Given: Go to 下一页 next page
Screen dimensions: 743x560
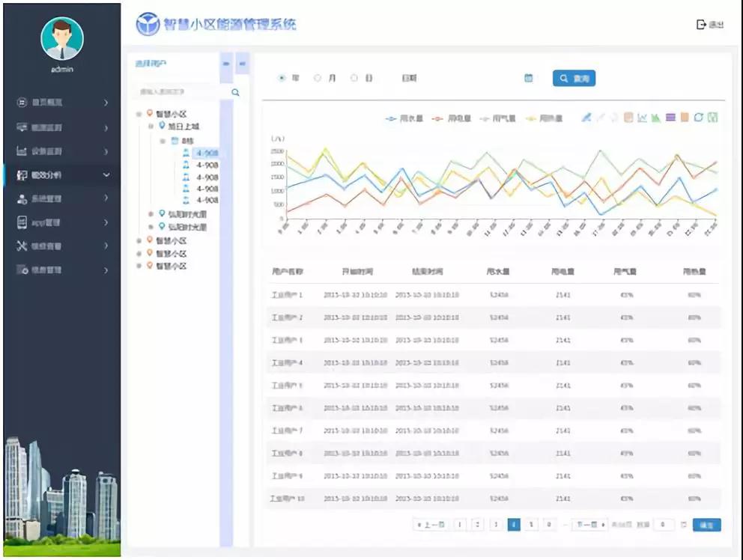Looking at the screenshot, I should tap(589, 525).
